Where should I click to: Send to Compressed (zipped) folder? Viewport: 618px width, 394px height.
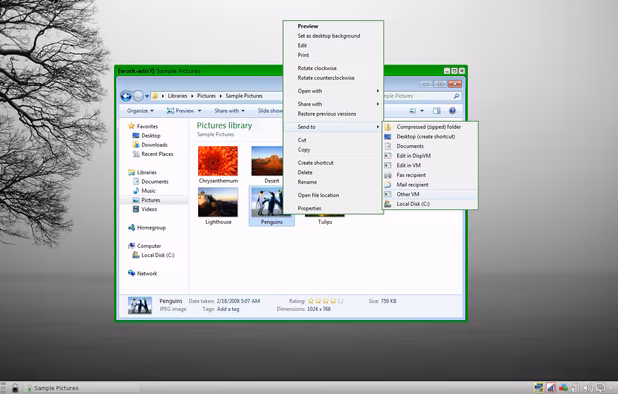pos(430,127)
